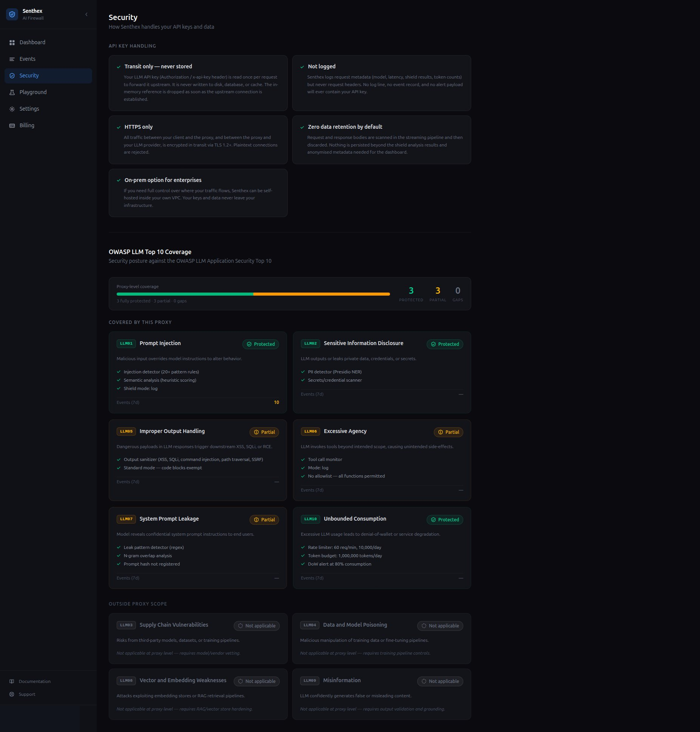Click the Protected badge on Prompt Injection

[x=261, y=344]
